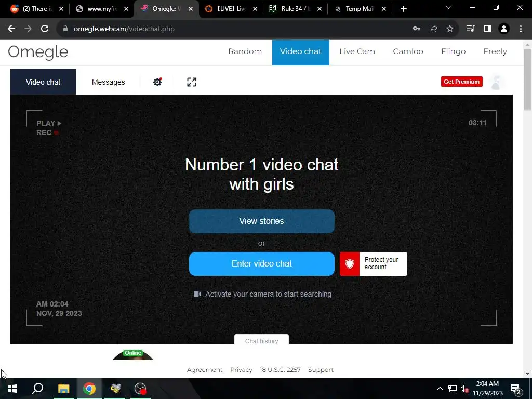Open the media control icon in Chrome toolbar
Screen dimensions: 532x399
pos(471,29)
